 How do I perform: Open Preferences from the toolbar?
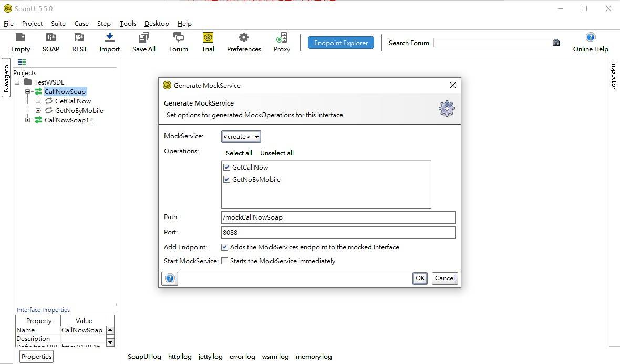coord(244,37)
